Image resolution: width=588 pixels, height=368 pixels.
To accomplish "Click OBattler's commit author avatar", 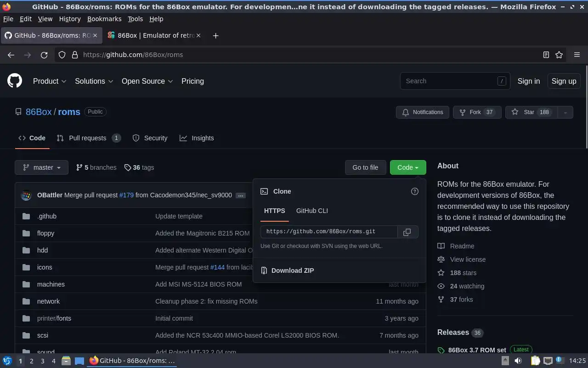I will tap(26, 195).
